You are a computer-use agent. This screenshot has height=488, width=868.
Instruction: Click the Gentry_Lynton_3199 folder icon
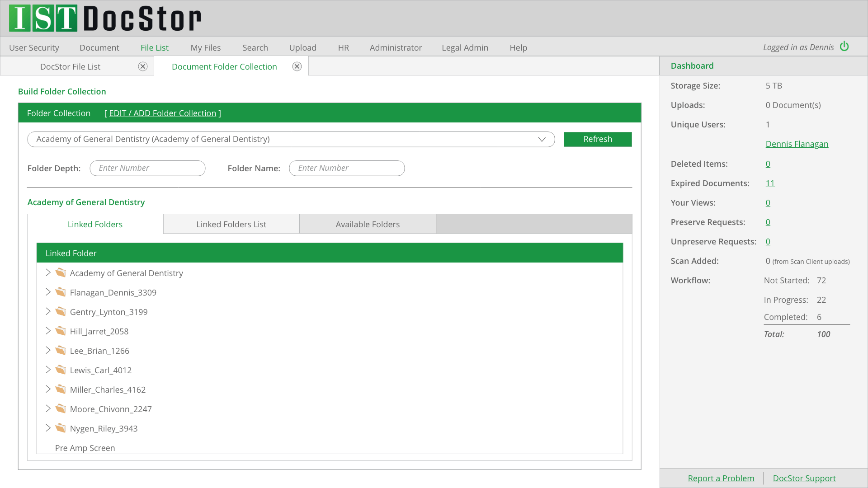click(61, 311)
